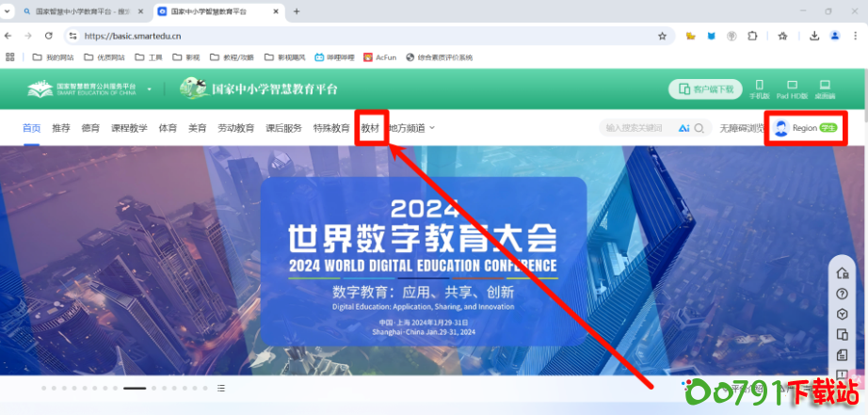The width and height of the screenshot is (868, 415).
Task: Click the 无障碍浏览 accessibility link
Action: pyautogui.click(x=740, y=128)
